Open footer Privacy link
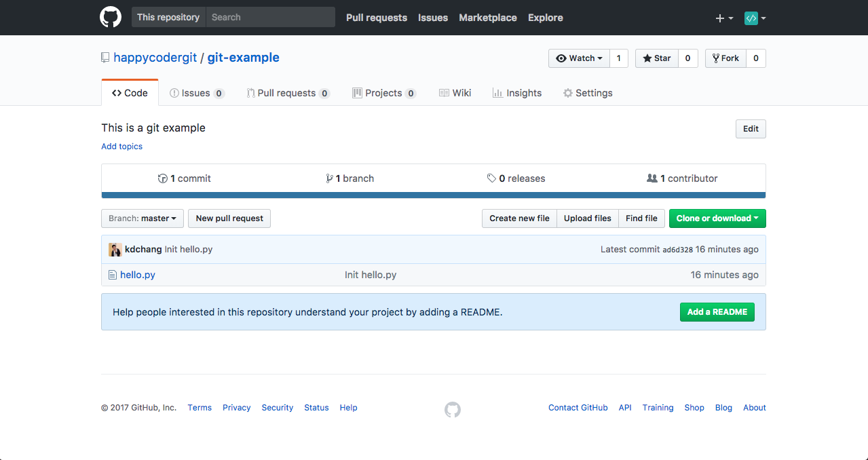The image size is (868, 460). [x=237, y=408]
